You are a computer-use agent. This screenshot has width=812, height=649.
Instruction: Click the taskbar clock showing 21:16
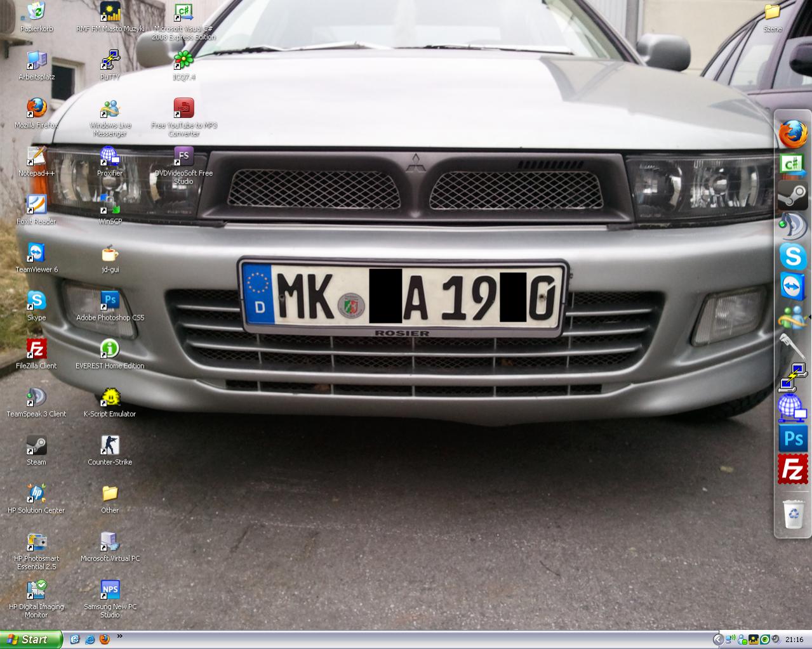pyautogui.click(x=794, y=639)
